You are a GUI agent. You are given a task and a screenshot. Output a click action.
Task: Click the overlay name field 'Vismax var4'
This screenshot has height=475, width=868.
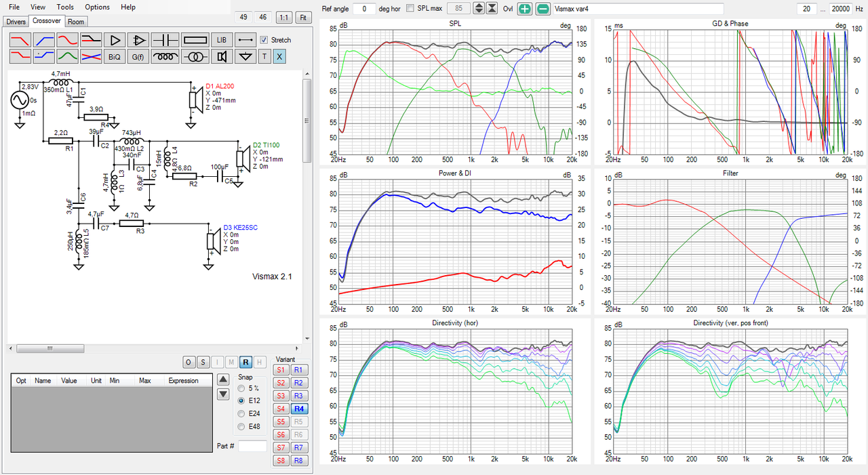[638, 8]
